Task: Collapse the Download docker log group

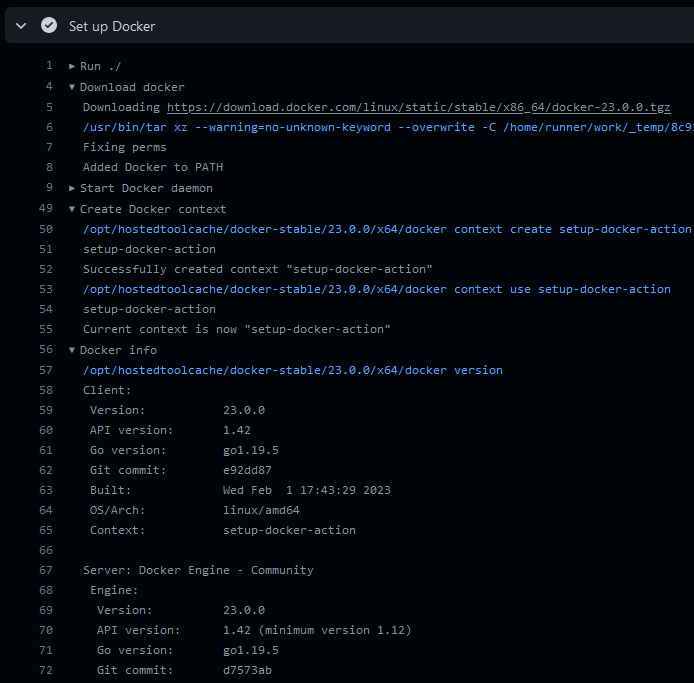Action: tap(72, 87)
